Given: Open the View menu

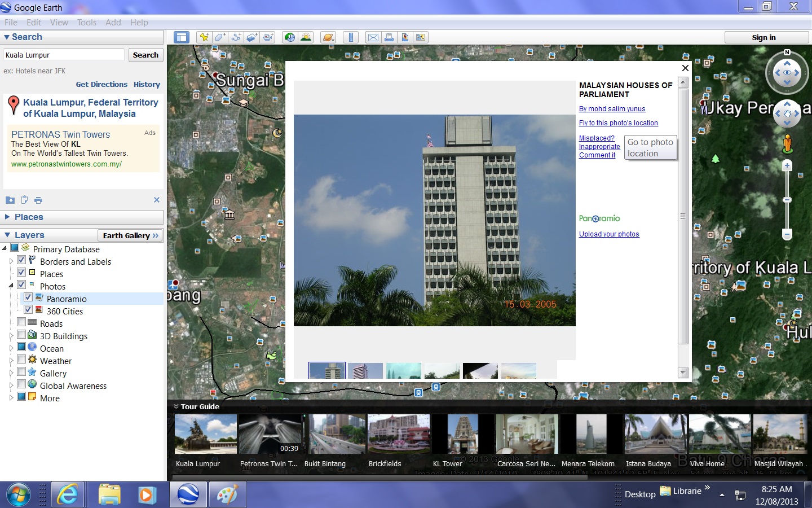Looking at the screenshot, I should (59, 23).
